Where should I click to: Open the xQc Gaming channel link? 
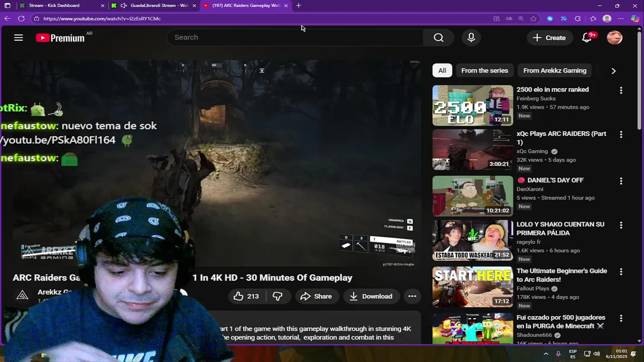532,151
